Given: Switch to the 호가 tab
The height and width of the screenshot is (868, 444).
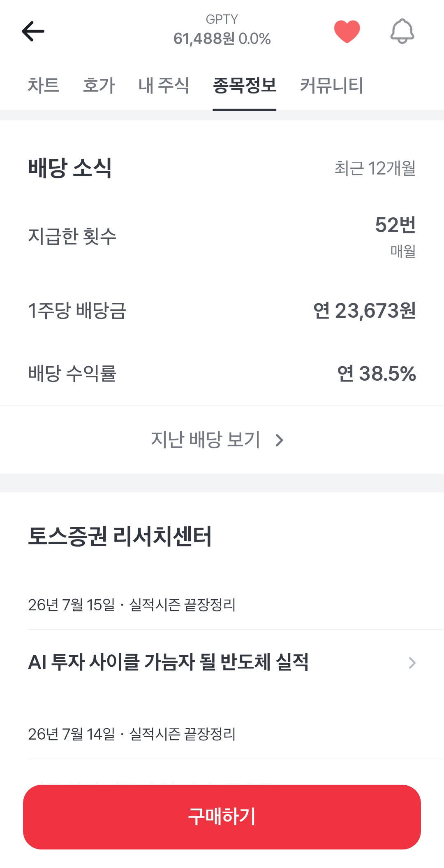Looking at the screenshot, I should click(x=99, y=86).
